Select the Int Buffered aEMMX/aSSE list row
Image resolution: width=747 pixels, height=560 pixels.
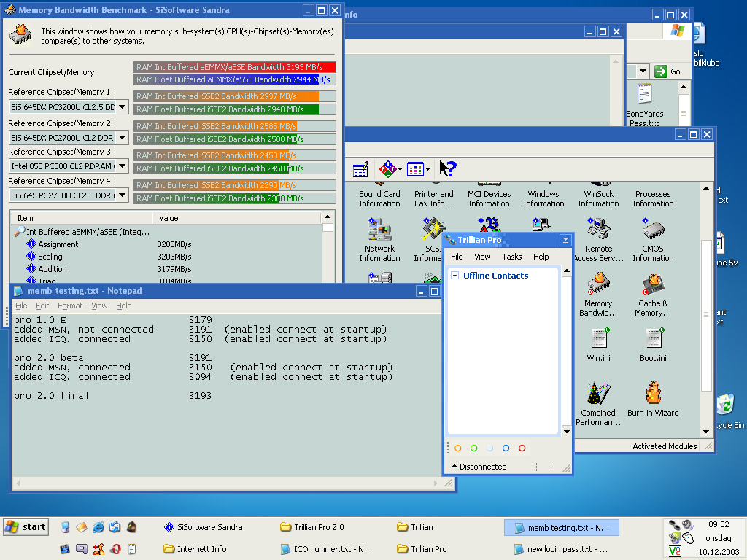[x=167, y=232]
